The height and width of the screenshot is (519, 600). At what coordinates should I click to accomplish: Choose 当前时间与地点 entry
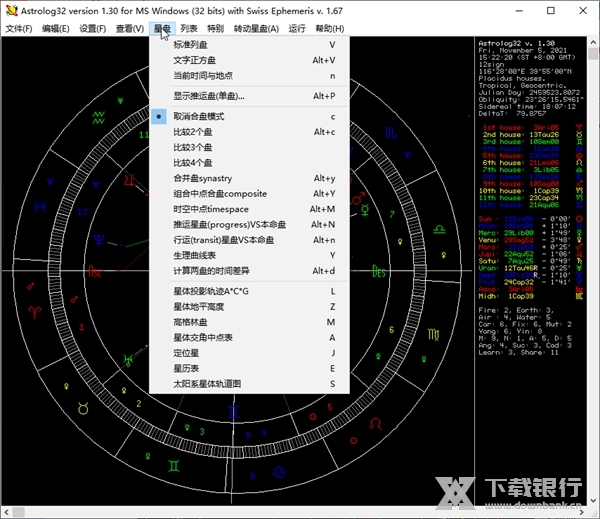tap(250, 76)
